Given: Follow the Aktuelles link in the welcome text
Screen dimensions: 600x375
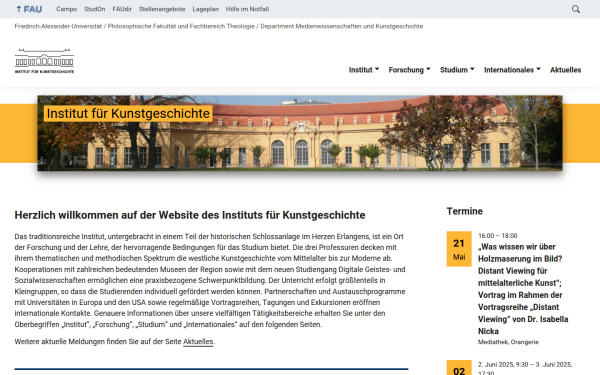Looking at the screenshot, I should (x=198, y=342).
